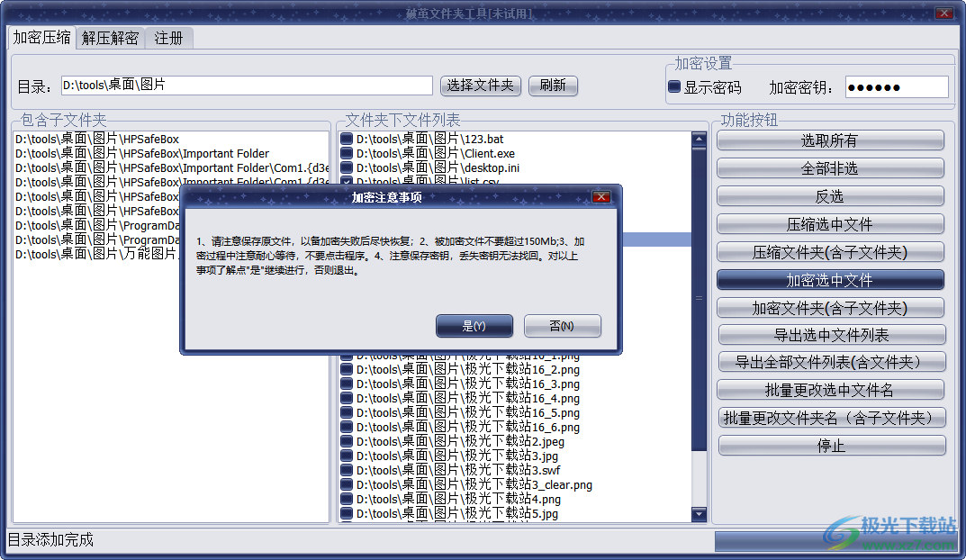Check the box for 极光下载站3.swf
This screenshot has height=560, width=966.
pos(347,470)
